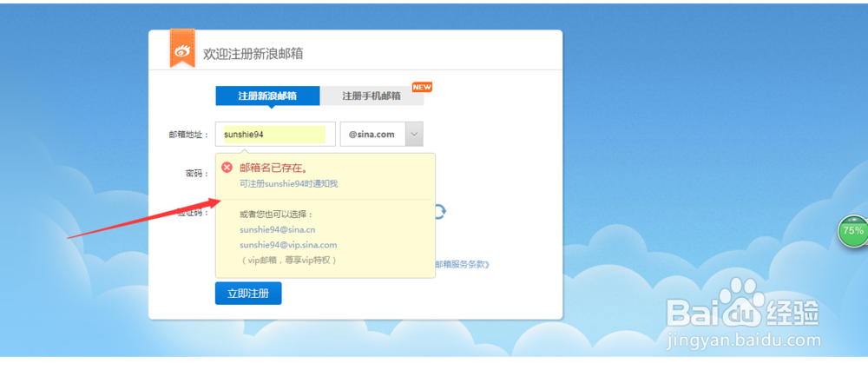Choose sunshie94@sina.cn suggestion

[278, 229]
